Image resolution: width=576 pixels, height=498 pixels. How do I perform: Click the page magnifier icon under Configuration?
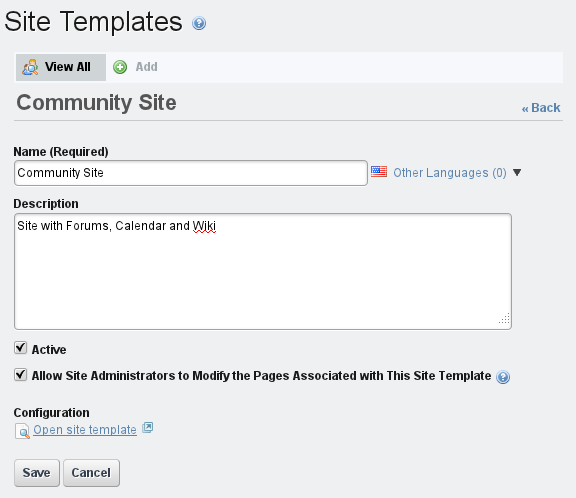(22, 431)
